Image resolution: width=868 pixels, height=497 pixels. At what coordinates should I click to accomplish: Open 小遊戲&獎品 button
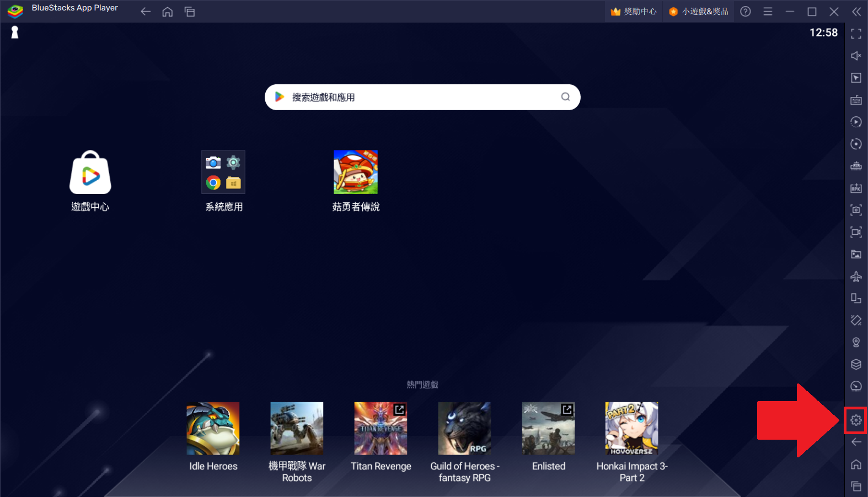tap(699, 12)
